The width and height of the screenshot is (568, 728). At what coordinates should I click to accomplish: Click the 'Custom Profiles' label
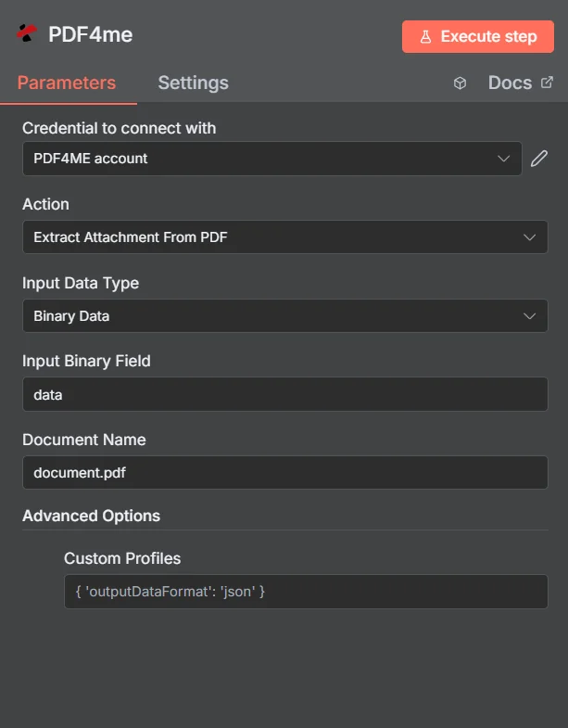[122, 558]
